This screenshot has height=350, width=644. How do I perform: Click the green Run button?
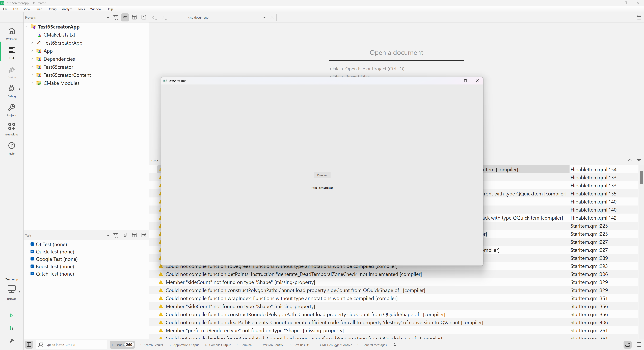click(12, 315)
